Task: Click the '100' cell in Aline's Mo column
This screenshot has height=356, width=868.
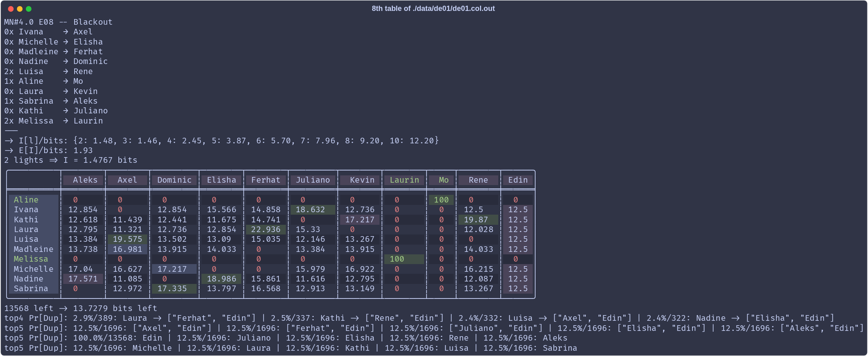Action: coord(441,200)
